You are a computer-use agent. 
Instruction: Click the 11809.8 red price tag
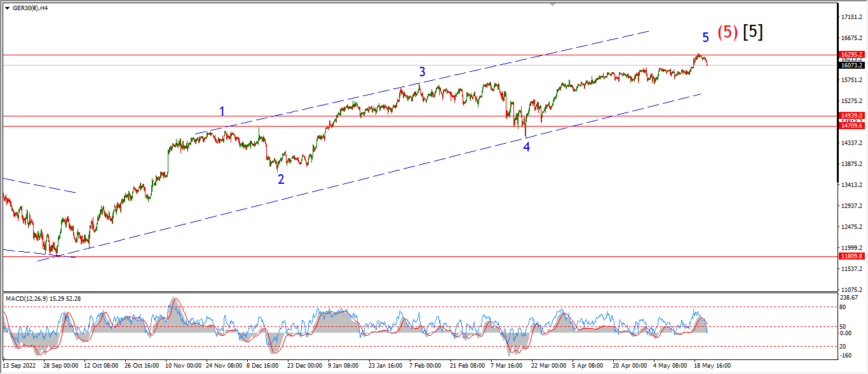click(851, 256)
